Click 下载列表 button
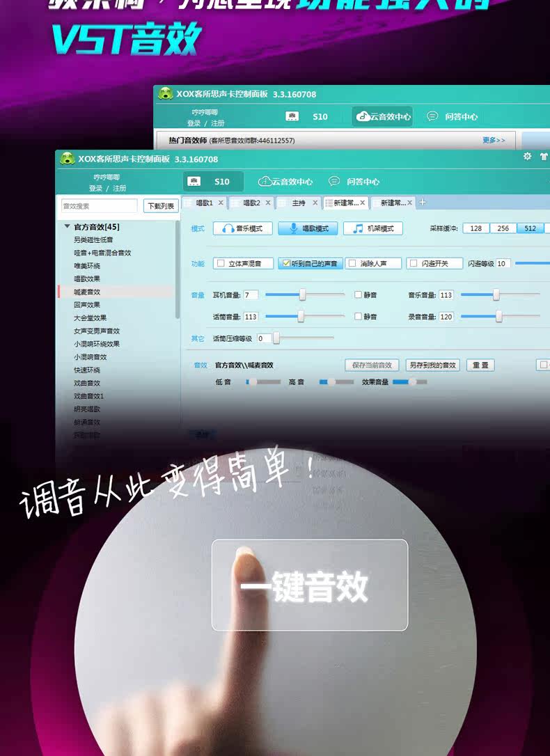Image resolution: width=550 pixels, height=756 pixels. [161, 206]
